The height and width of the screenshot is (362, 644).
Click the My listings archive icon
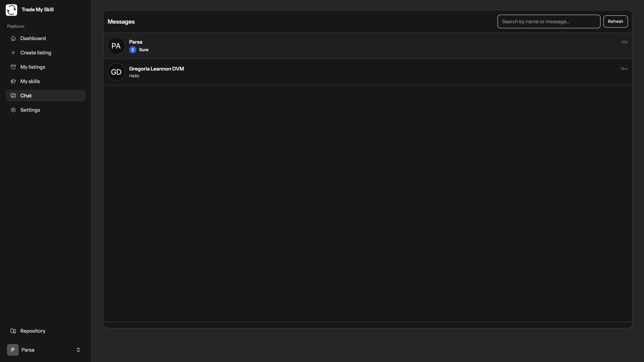pos(13,67)
